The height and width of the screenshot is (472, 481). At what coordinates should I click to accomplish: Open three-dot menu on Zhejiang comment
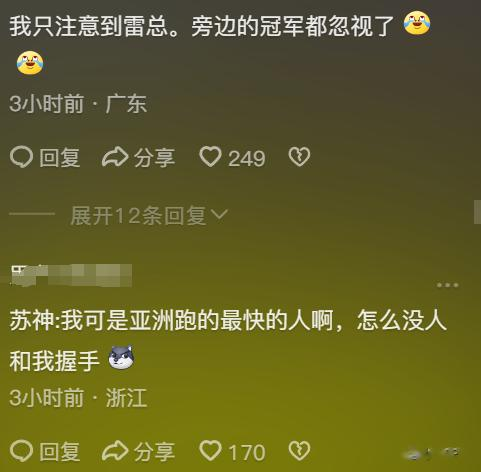(x=448, y=285)
